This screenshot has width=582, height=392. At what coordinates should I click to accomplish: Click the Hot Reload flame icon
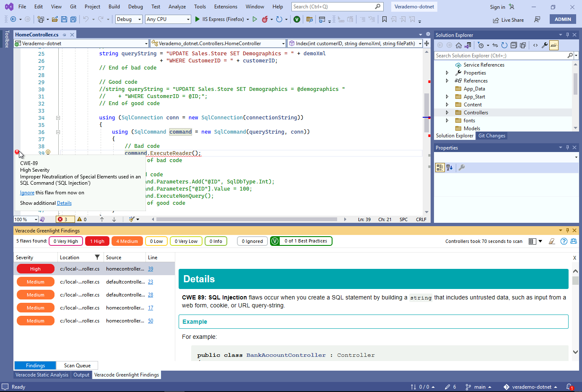point(265,19)
